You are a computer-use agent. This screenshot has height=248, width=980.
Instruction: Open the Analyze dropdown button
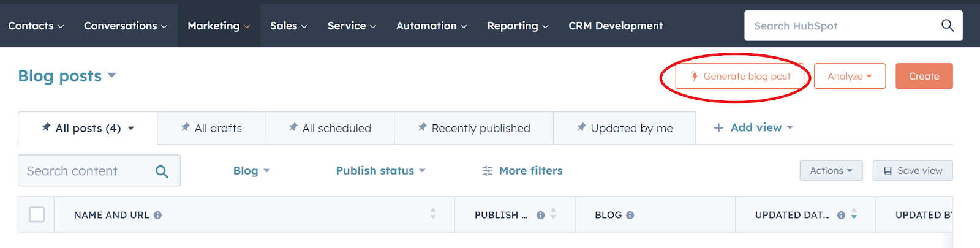(x=850, y=76)
